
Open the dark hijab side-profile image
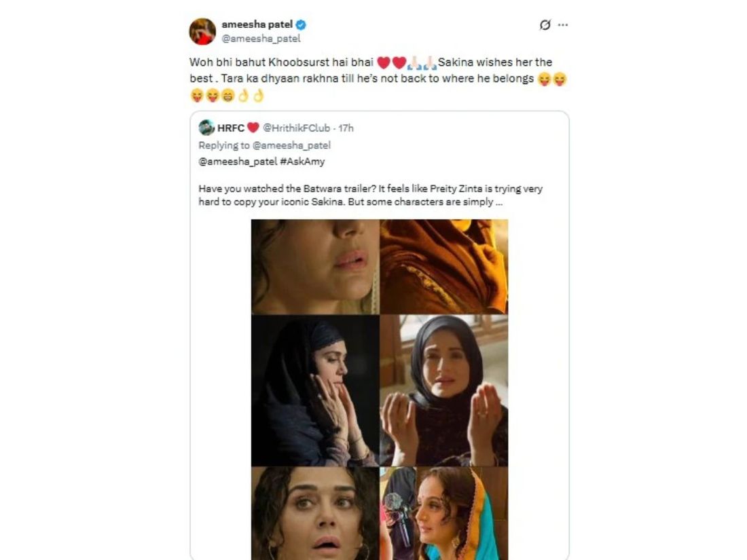coord(315,390)
